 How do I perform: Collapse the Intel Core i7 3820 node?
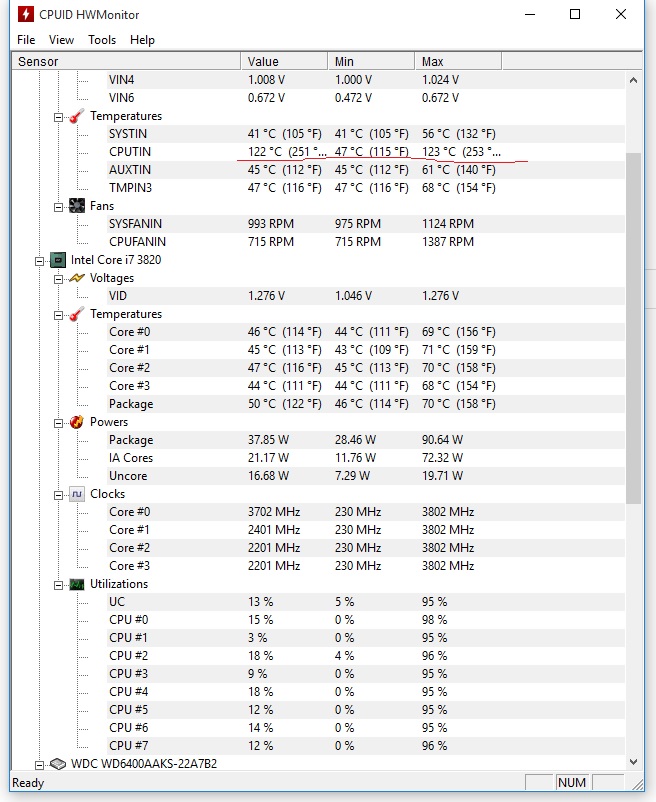(39, 260)
